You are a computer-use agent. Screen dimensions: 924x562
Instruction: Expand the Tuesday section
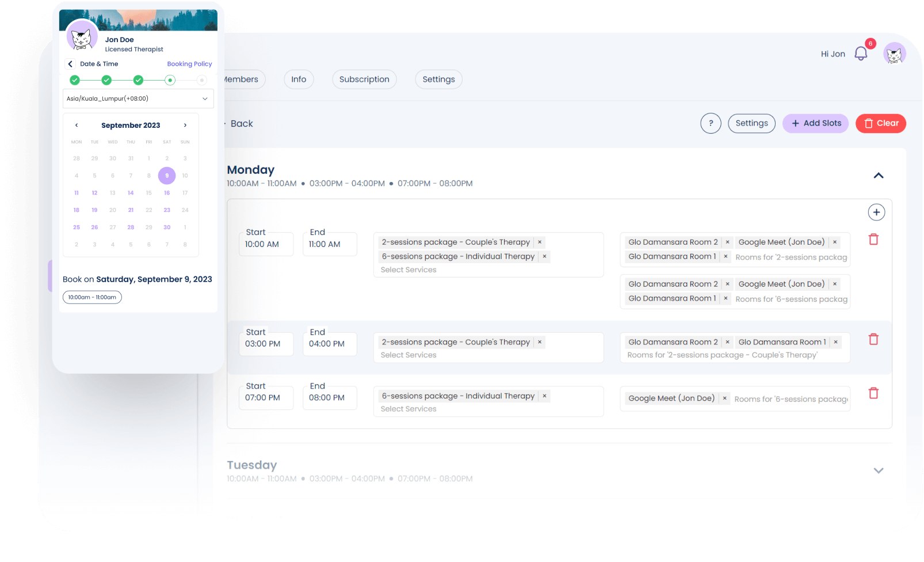pos(878,470)
